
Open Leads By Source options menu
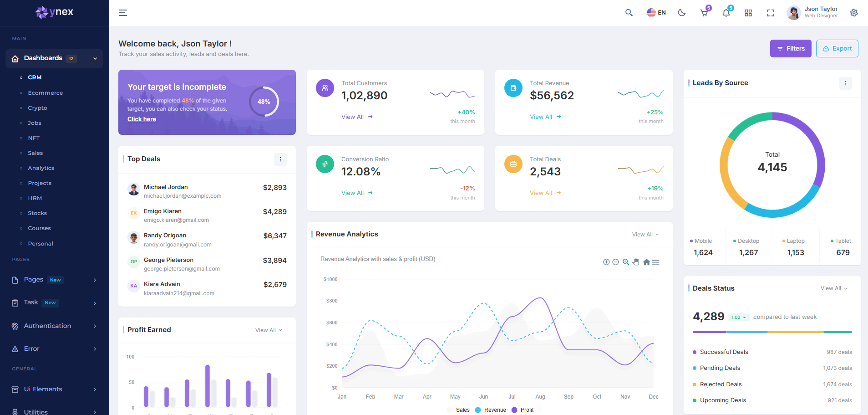click(846, 83)
